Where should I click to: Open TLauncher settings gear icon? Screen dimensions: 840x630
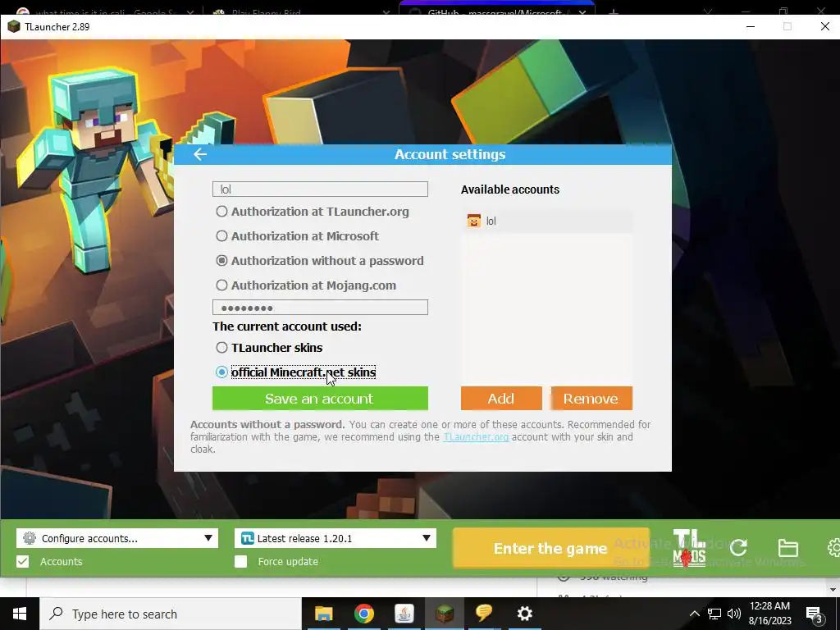point(833,547)
